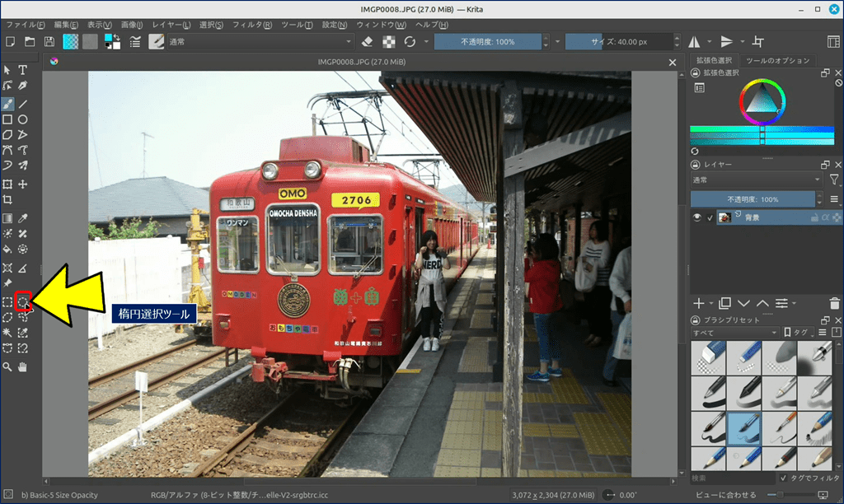Open layer blend mode 通常 dropdown
844x504 pixels.
(755, 180)
